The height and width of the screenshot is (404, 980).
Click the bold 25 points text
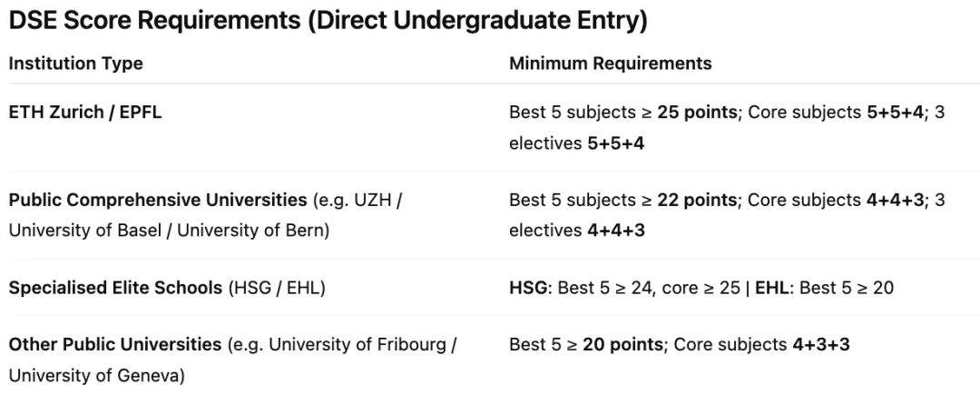point(708,113)
